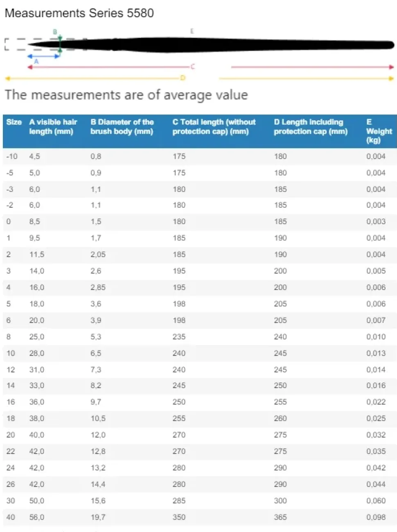Click 'The measurements are of average value' text
This screenshot has width=397, height=532.
point(126,95)
